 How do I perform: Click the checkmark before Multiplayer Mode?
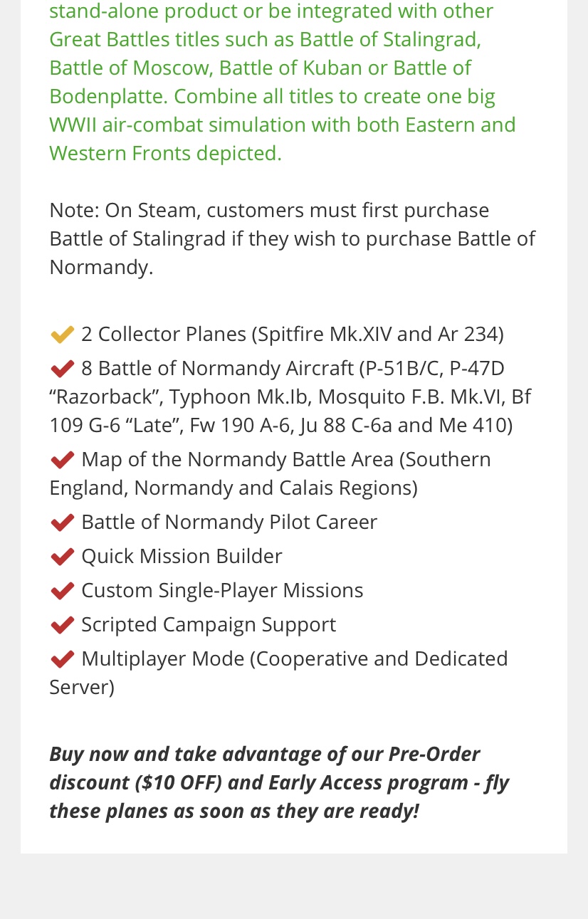click(63, 659)
